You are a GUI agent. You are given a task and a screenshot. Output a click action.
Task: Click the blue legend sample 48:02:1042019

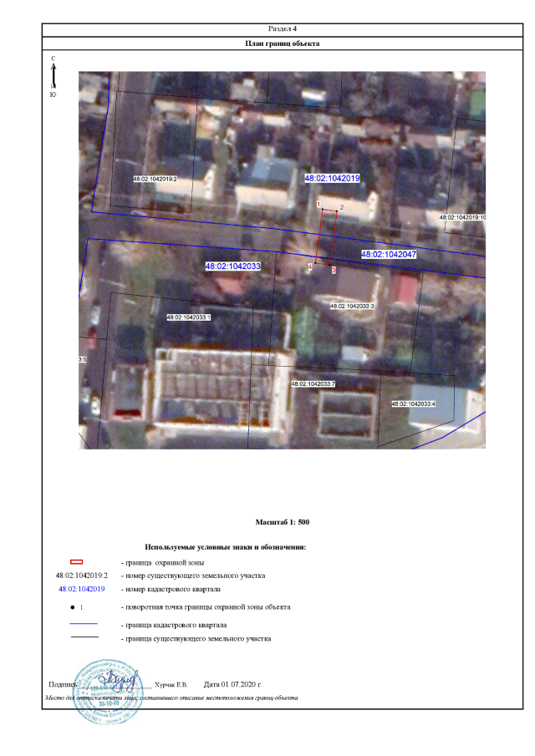coord(82,589)
